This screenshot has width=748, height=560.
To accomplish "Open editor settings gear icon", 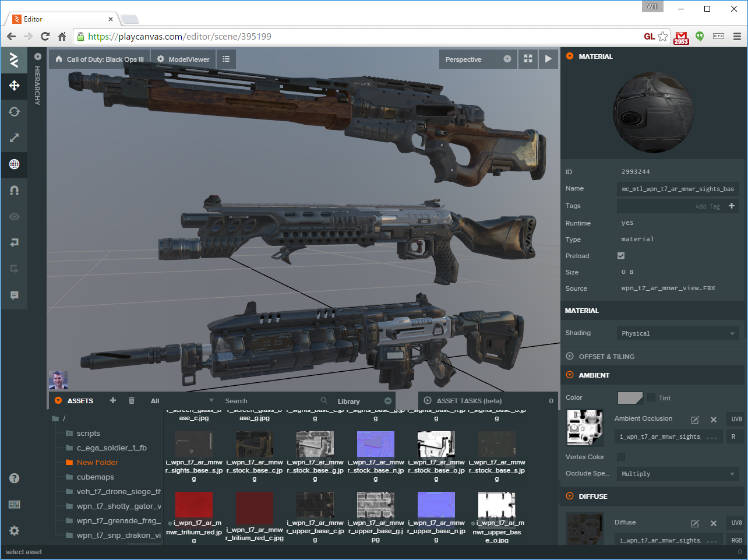I will coord(14,530).
